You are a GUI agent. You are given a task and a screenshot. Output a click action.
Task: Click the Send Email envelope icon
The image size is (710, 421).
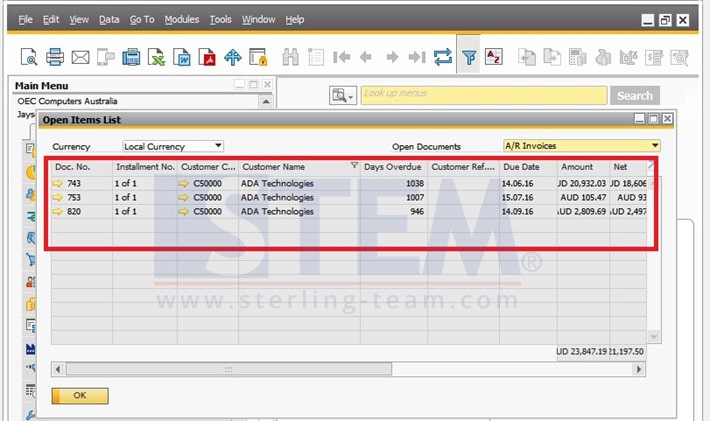(x=81, y=57)
